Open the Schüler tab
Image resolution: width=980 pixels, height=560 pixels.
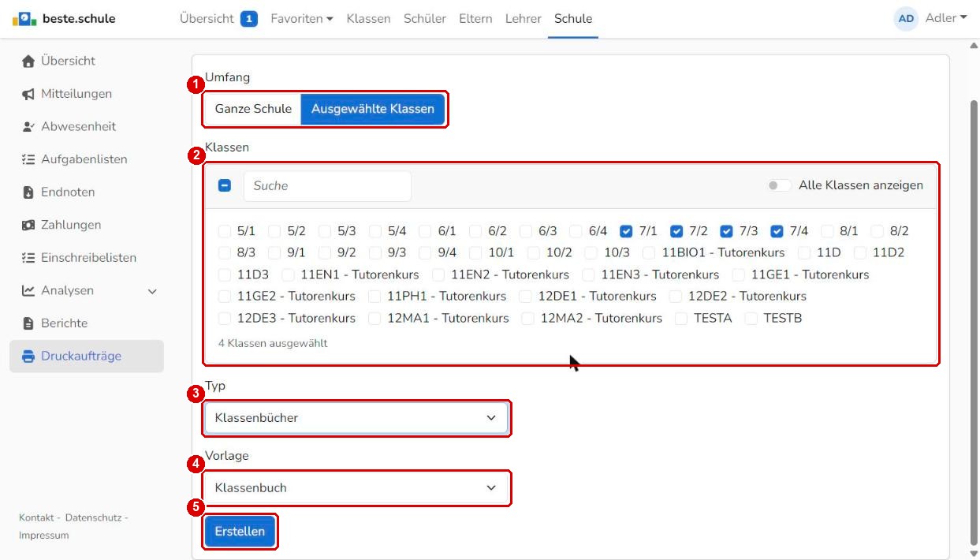[425, 19]
